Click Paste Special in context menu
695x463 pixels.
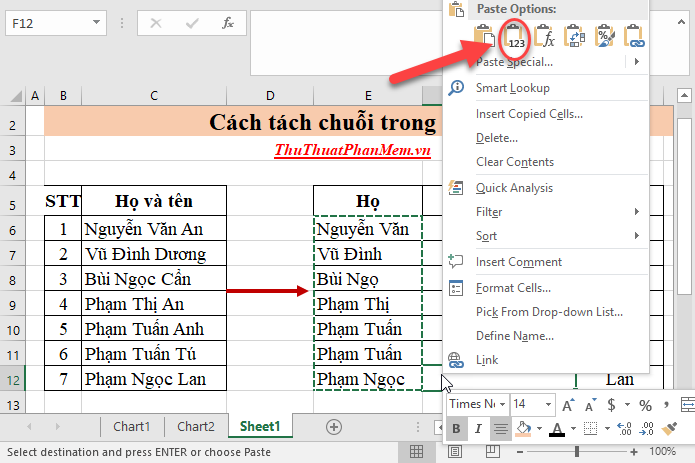(515, 62)
